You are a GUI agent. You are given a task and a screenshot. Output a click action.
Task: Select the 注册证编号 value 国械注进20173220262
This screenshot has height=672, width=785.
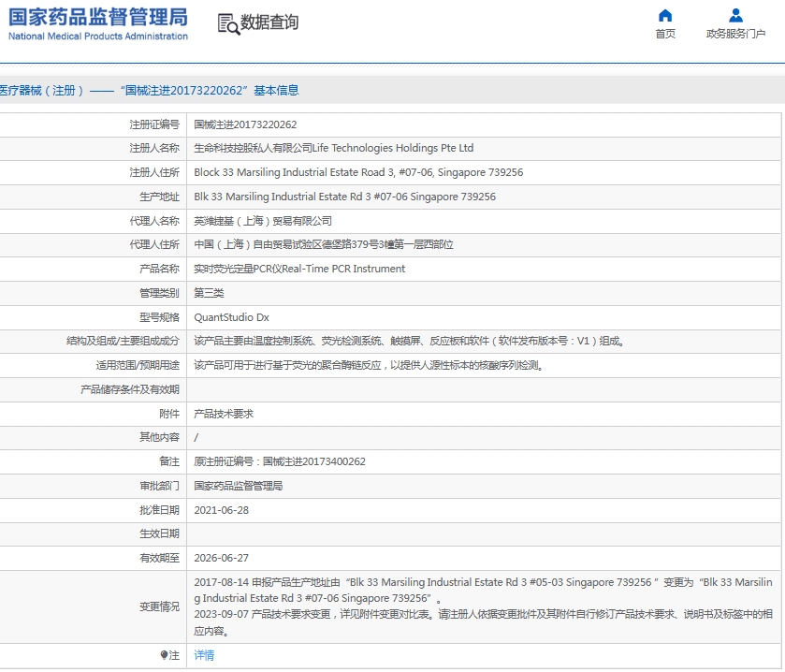click(248, 124)
